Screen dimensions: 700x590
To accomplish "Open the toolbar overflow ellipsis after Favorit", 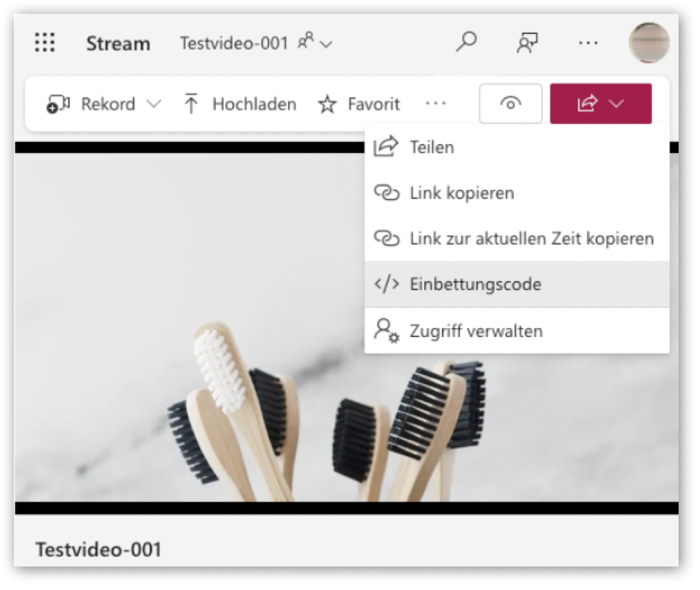I will tap(435, 104).
